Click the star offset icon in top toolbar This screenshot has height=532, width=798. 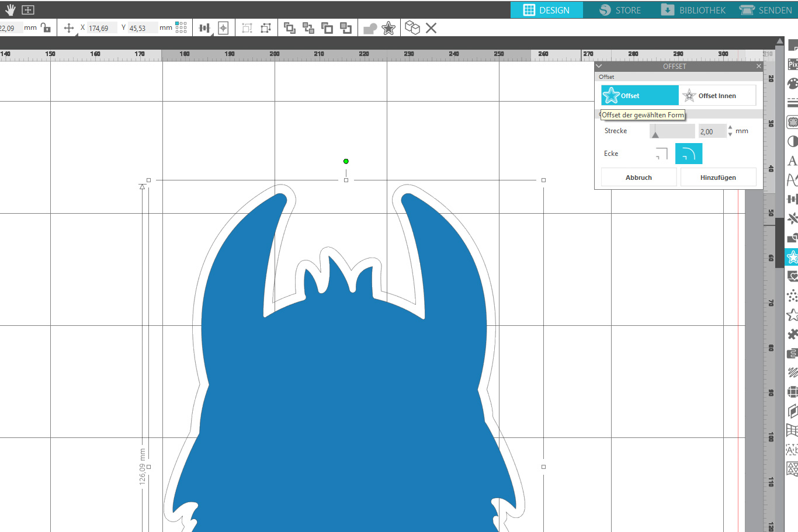(388, 28)
